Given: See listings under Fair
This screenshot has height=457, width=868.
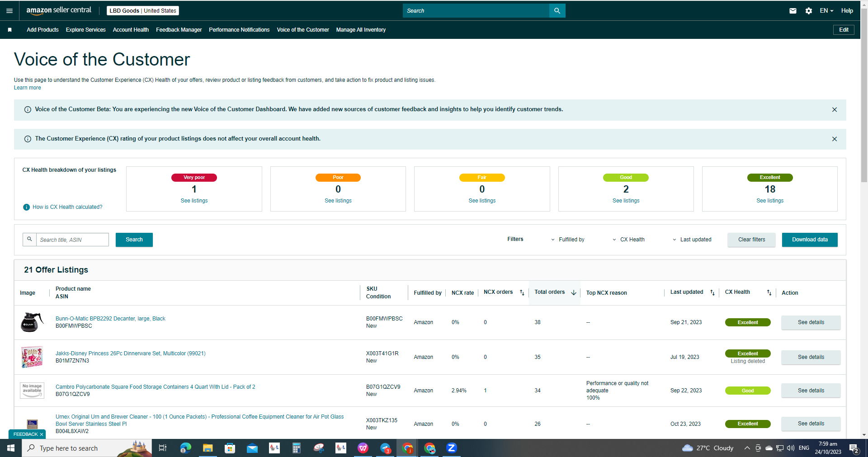Looking at the screenshot, I should (482, 201).
